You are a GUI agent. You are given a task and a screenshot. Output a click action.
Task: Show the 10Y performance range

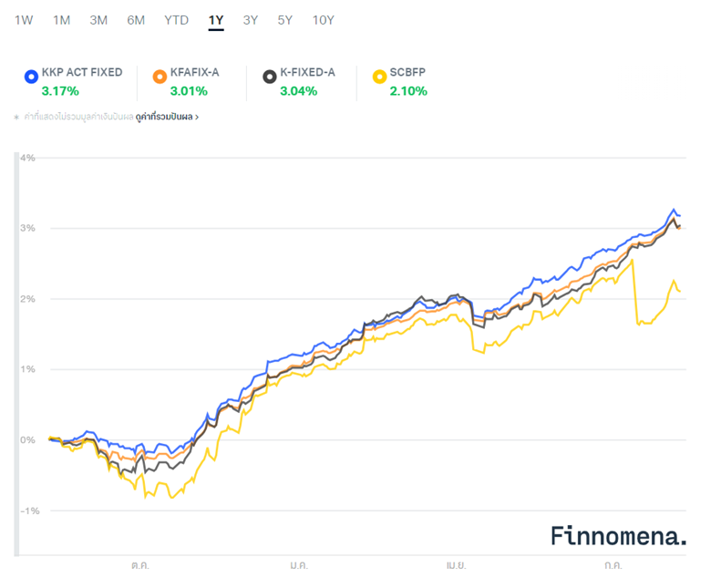coord(324,20)
